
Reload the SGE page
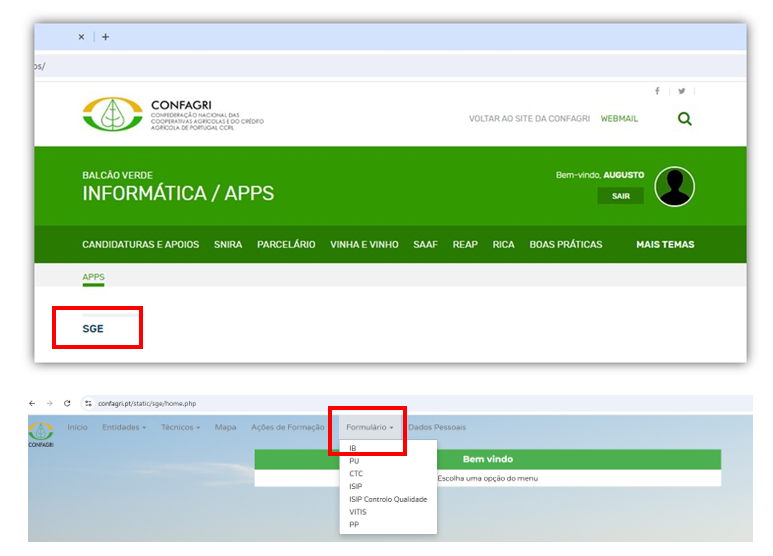67,403
